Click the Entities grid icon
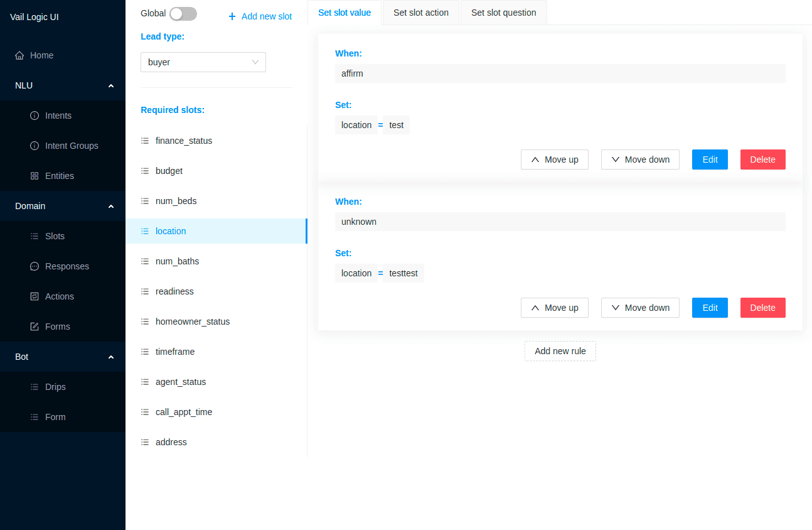 (x=35, y=176)
